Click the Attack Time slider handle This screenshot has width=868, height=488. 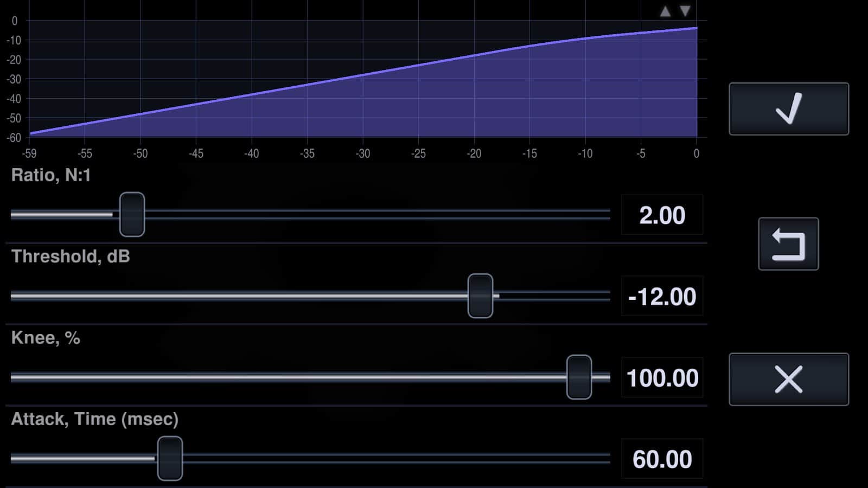click(x=170, y=459)
